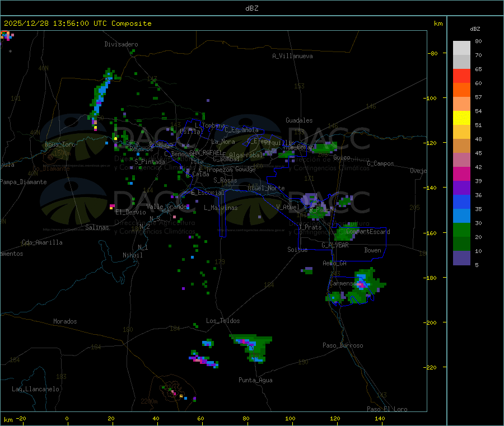
Task: Click the 'Agua_Toro' map label
Action: pos(60,144)
